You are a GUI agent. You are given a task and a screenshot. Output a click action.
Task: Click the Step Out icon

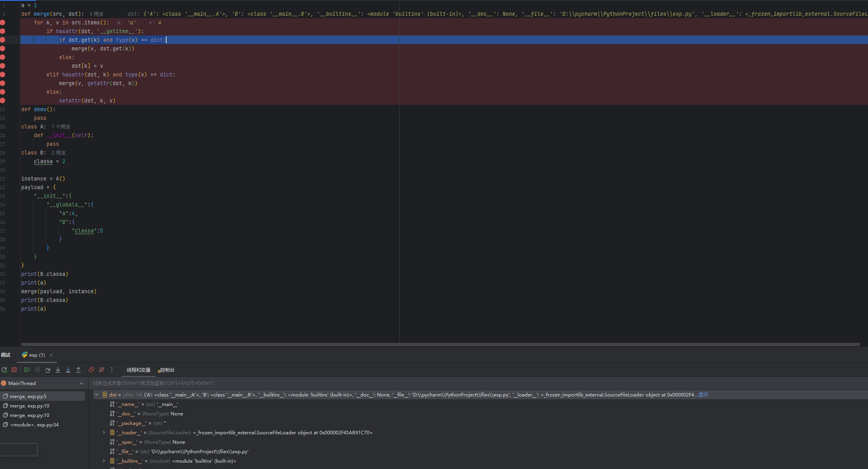click(78, 370)
